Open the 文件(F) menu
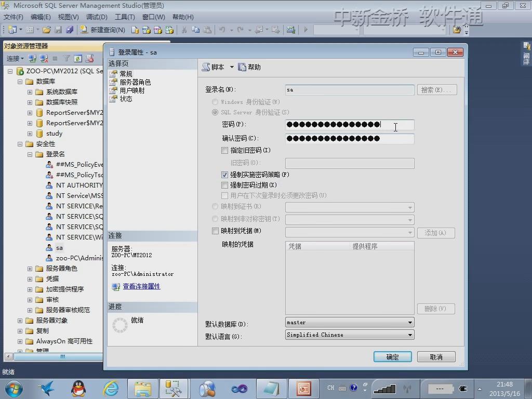The image size is (532, 399). (13, 17)
